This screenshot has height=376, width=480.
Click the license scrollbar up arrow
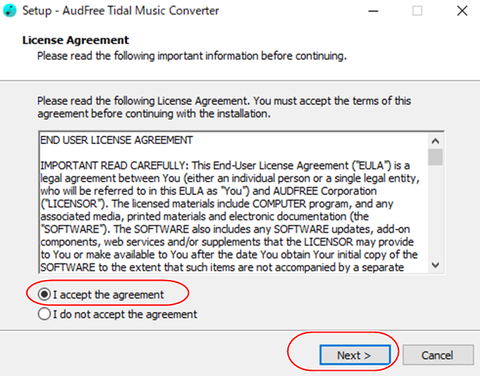[435, 141]
